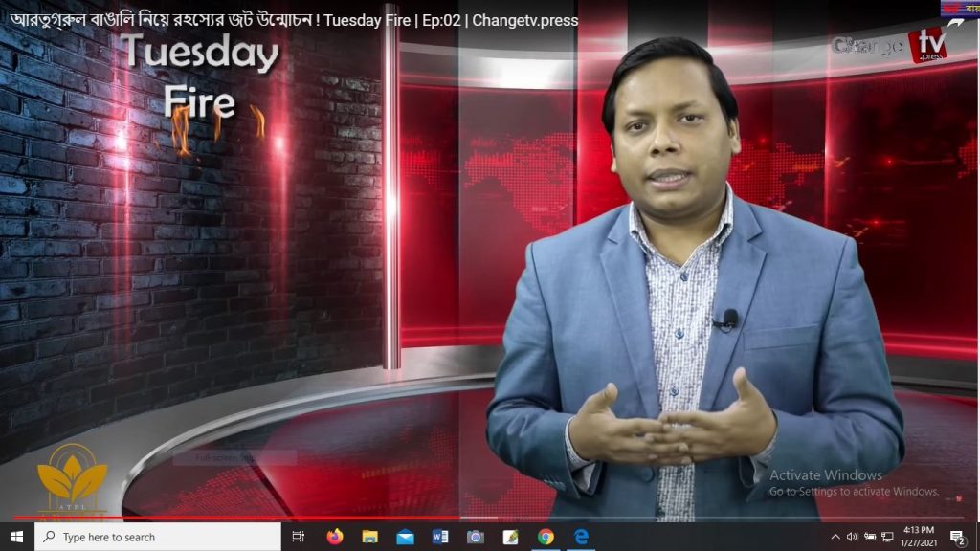Click the battery power icon in the tray
The height and width of the screenshot is (551, 980).
point(869,537)
